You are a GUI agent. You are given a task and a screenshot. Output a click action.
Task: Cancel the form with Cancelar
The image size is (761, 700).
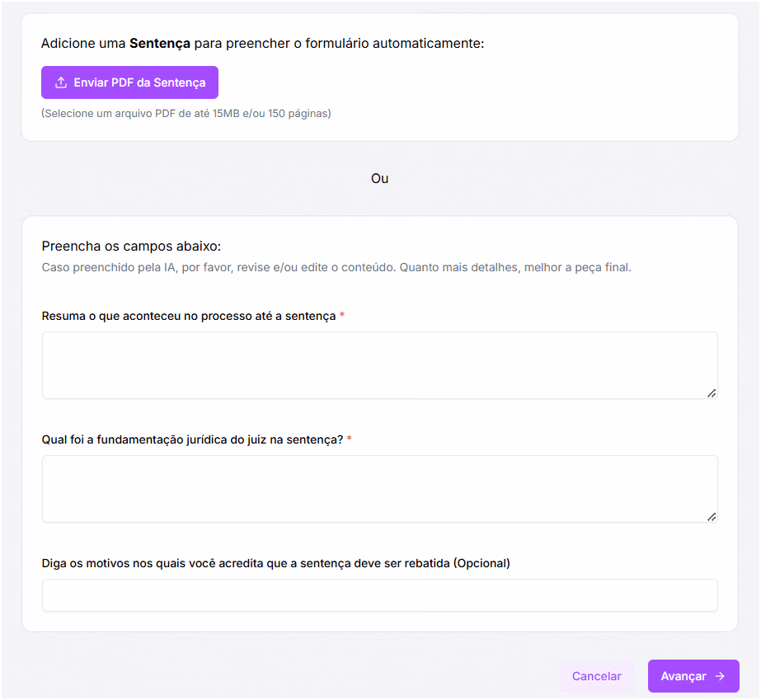(596, 676)
